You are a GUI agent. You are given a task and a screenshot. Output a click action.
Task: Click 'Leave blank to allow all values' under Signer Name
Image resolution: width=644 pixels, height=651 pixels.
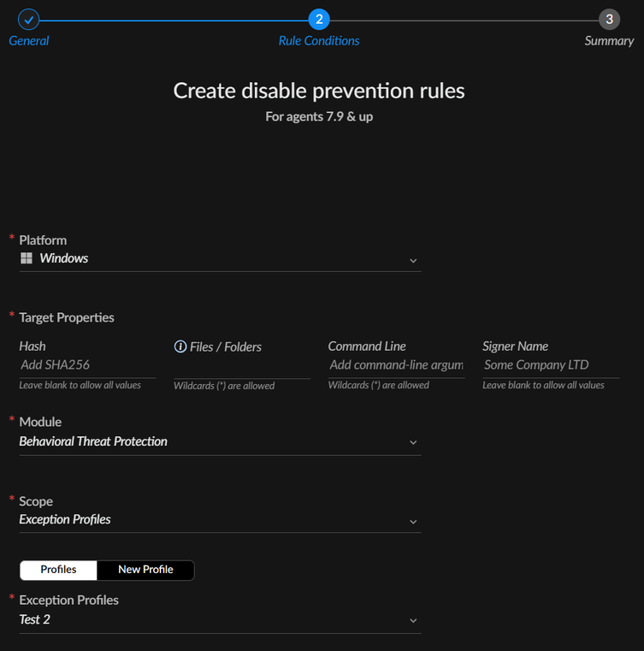543,385
